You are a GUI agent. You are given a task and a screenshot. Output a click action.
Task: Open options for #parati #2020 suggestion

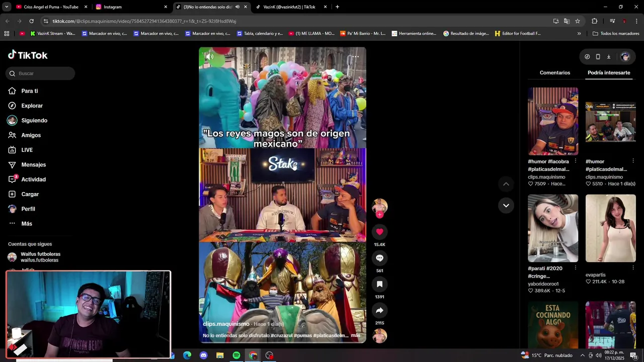(x=575, y=268)
